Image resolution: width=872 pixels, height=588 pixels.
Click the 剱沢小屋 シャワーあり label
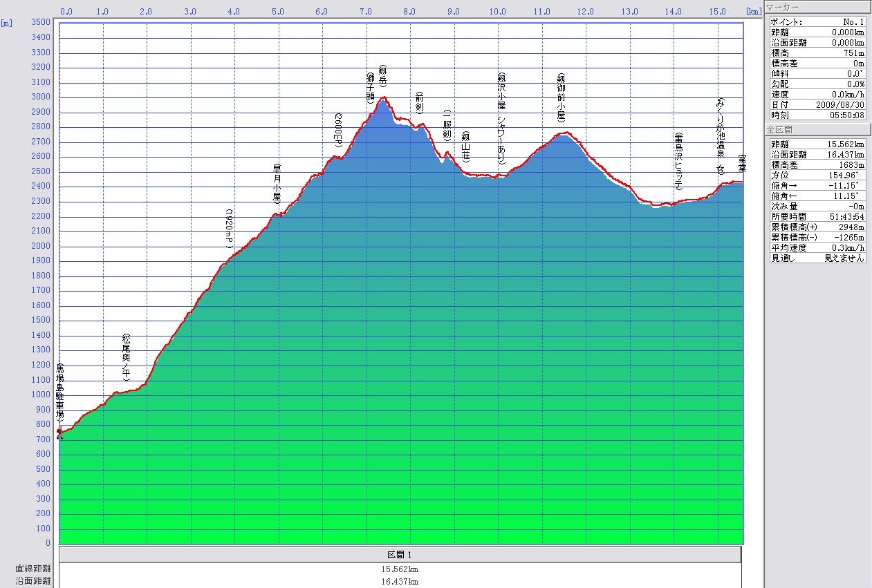(501, 120)
